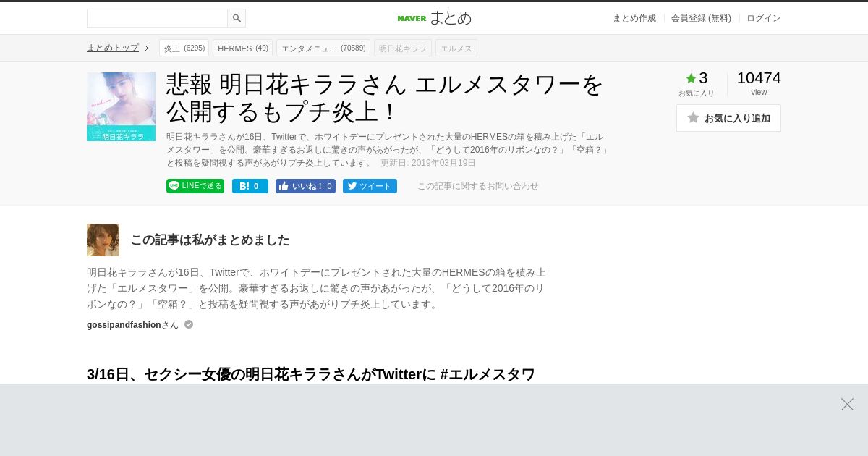This screenshot has height=456, width=868.
Task: Click the article title 悲報 明日花キララさん
Action: click(x=385, y=98)
